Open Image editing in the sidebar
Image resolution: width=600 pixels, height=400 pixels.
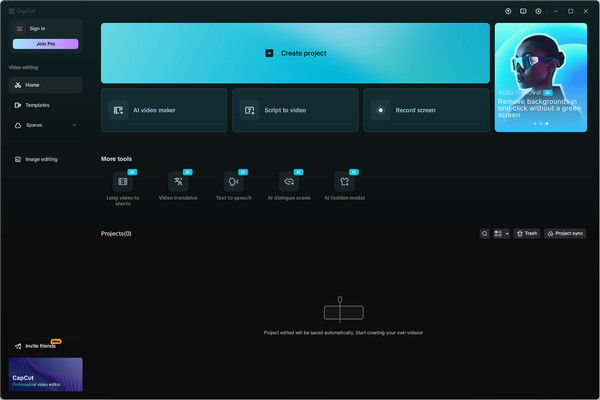(x=46, y=159)
